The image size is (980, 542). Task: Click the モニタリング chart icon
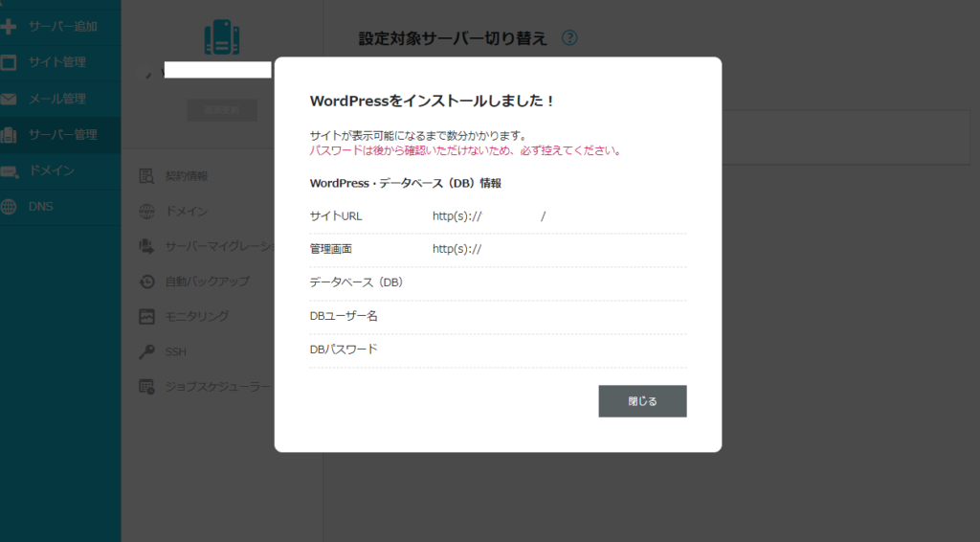click(x=146, y=316)
